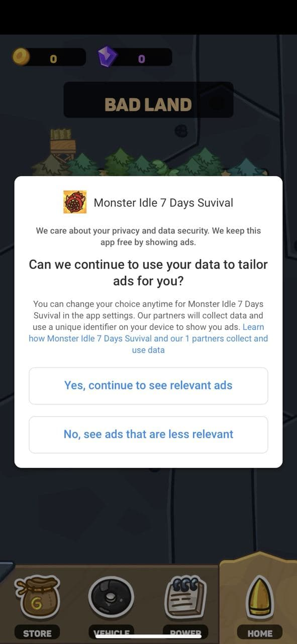Tap the gold coin icon

tap(21, 57)
